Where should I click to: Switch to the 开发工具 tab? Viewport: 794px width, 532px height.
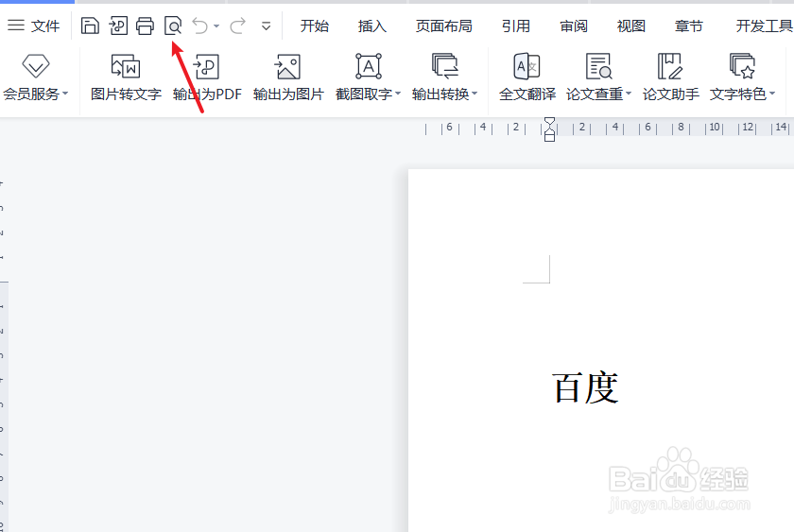point(764,26)
